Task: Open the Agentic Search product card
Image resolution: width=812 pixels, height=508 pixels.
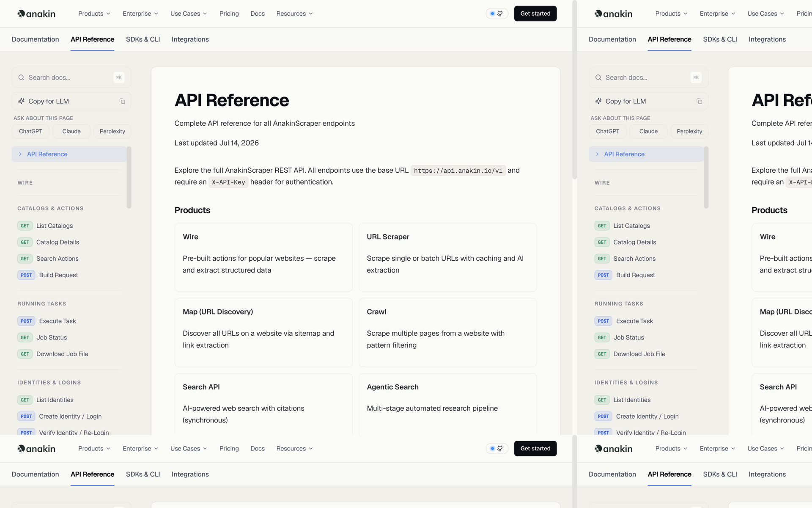Action: tap(447, 404)
